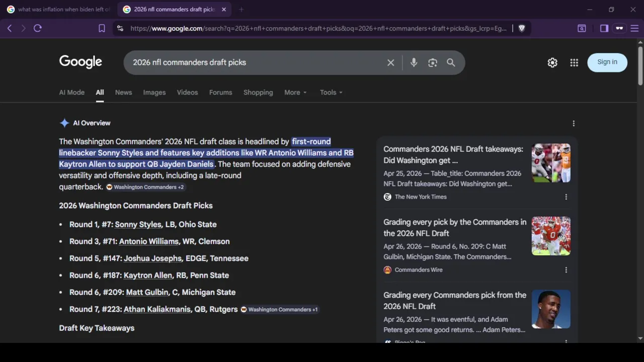The height and width of the screenshot is (362, 644).
Task: Open Grading every Commanders pick from article
Action: click(x=455, y=301)
